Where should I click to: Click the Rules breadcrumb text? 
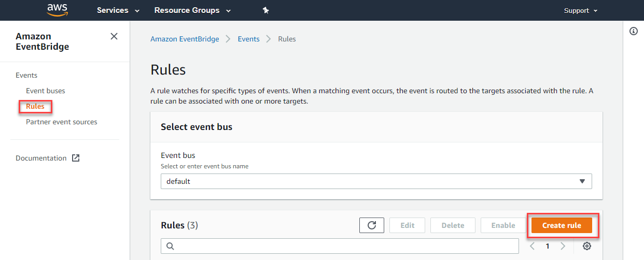tap(287, 39)
